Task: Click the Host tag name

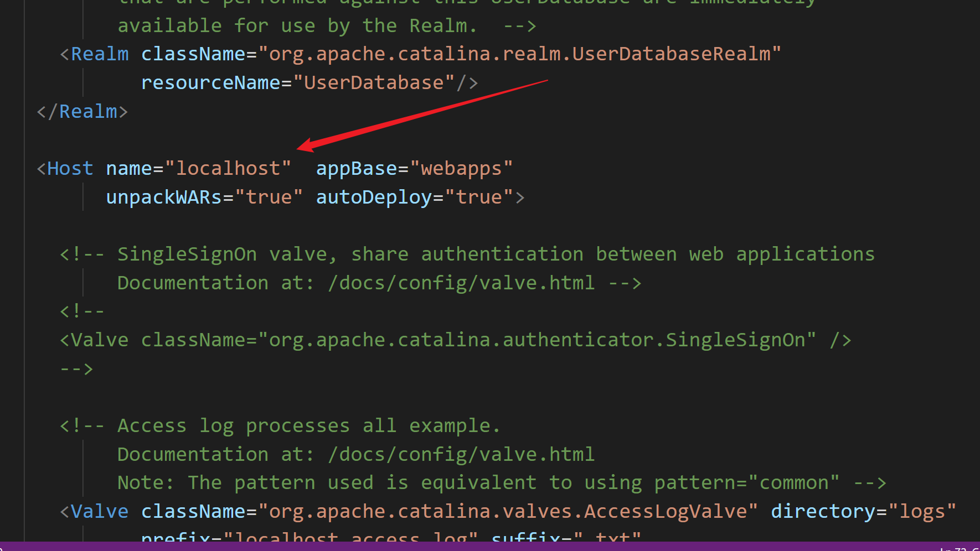Action: click(70, 169)
